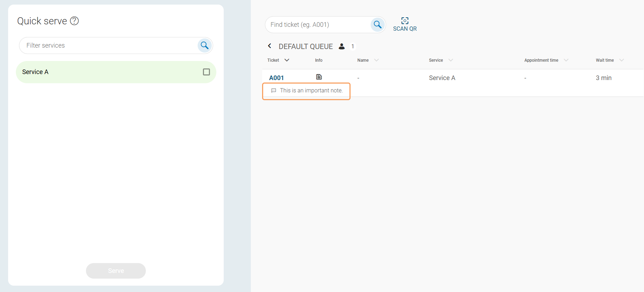Screen dimensions: 644x292
Task: Click the "This is an important note." text
Action: point(311,91)
